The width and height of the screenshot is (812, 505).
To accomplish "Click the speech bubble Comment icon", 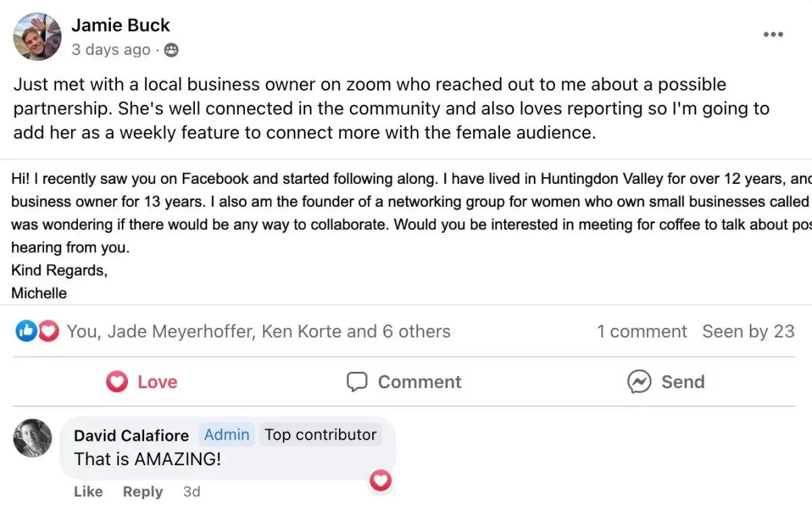I will pos(357,382).
